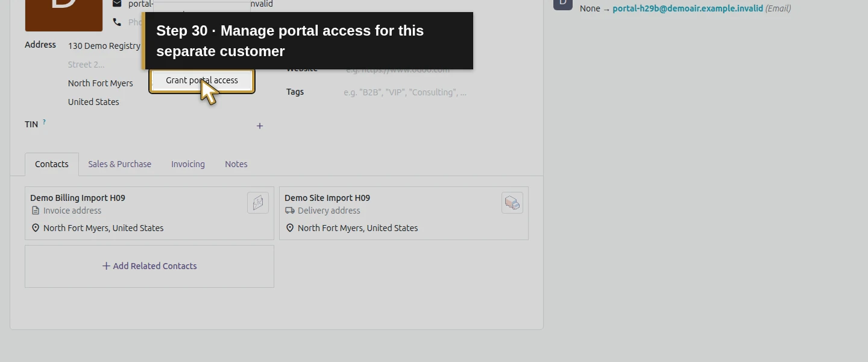The height and width of the screenshot is (362, 868).
Task: Open Demo Billing Import H09 contact card
Action: [x=149, y=213]
